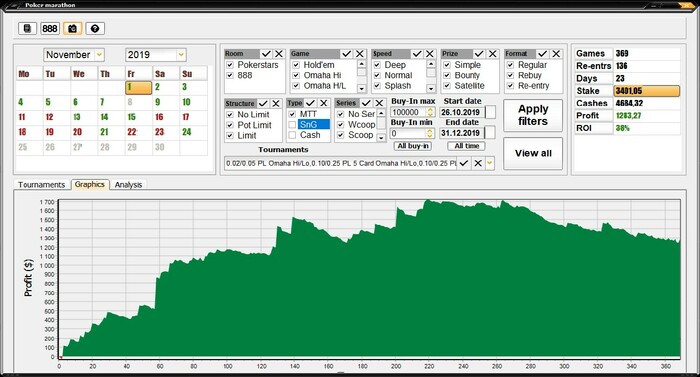The height and width of the screenshot is (377, 700).
Task: Toggle the SnG type checkbox
Action: click(x=292, y=125)
